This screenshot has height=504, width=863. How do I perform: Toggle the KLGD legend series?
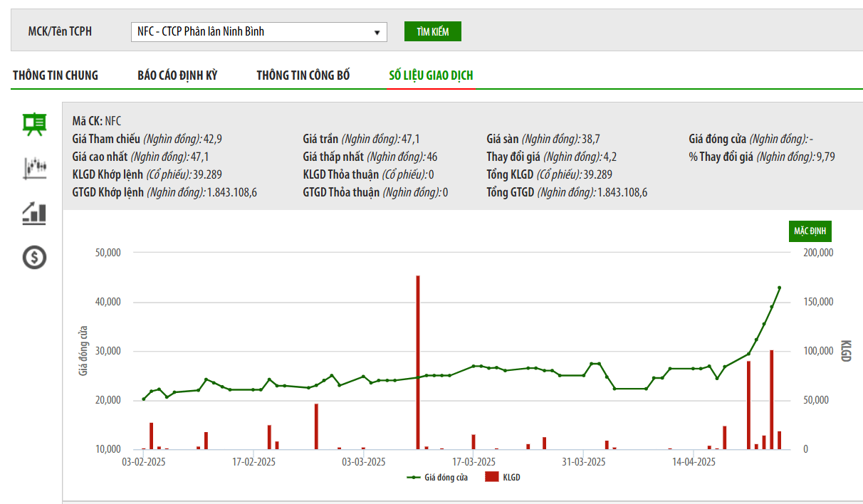coord(502,478)
